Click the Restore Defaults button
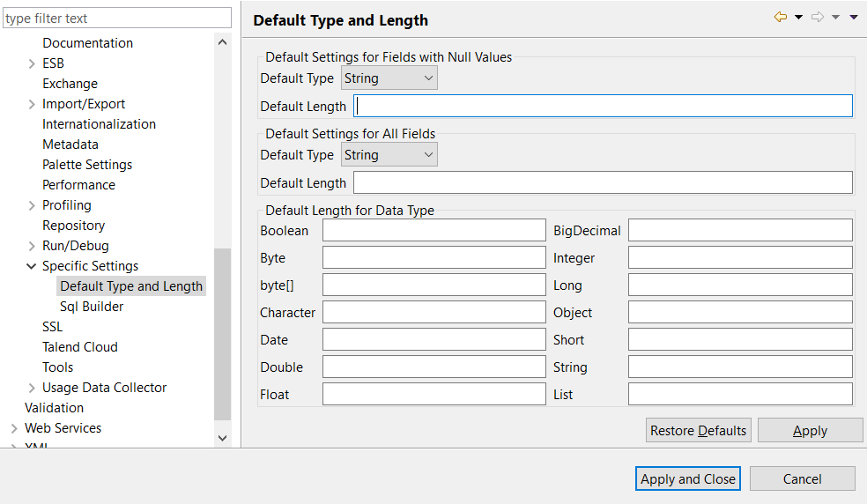The image size is (867, 504). 698,431
